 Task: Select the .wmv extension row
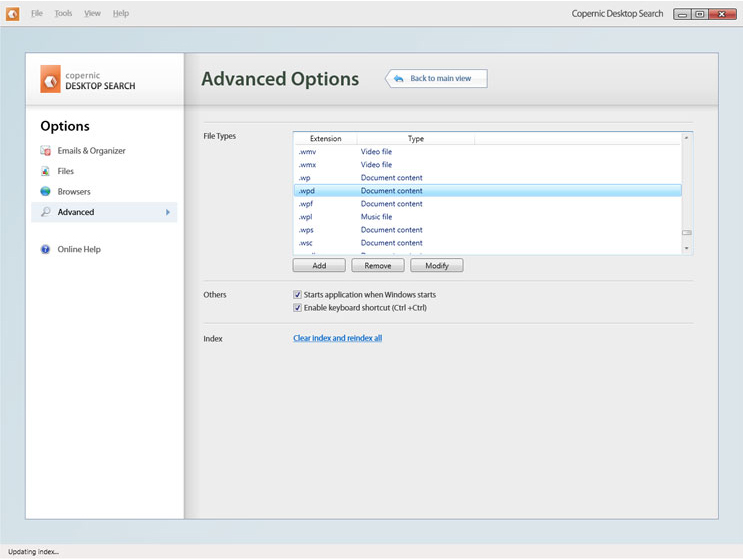point(488,152)
